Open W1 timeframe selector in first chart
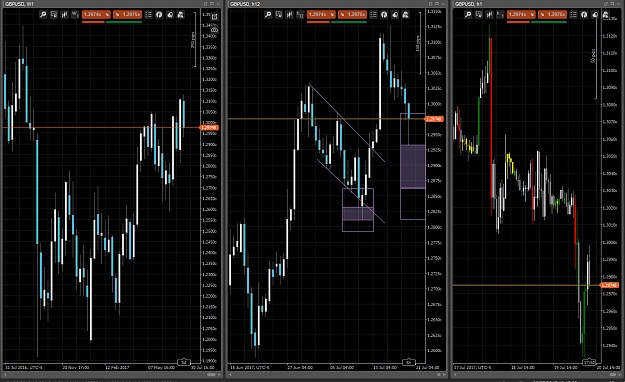Viewport: 625px width, 382px height. (75, 15)
